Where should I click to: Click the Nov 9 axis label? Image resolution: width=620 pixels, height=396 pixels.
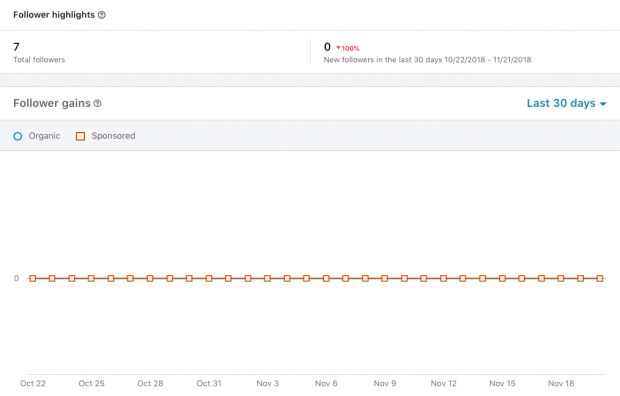click(x=385, y=383)
